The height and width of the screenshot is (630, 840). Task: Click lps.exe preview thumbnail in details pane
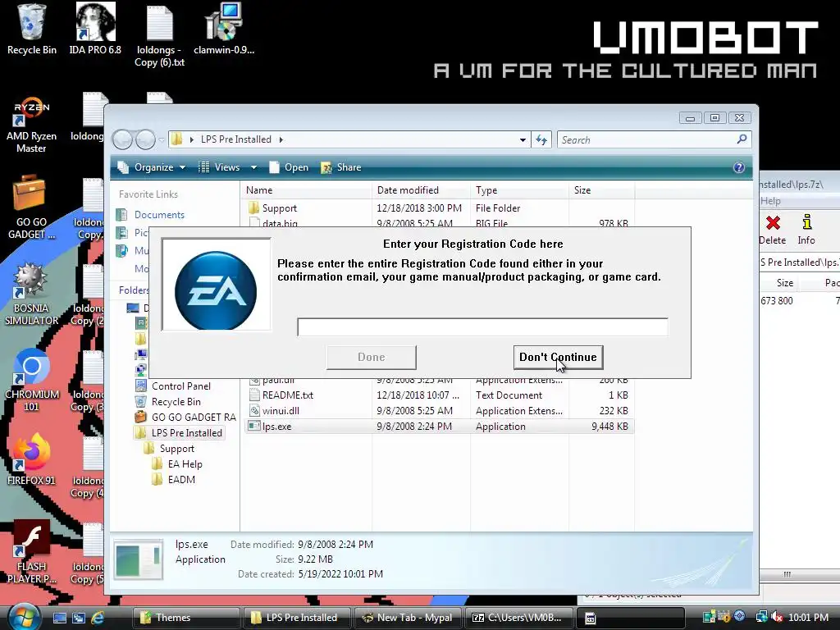tap(139, 559)
